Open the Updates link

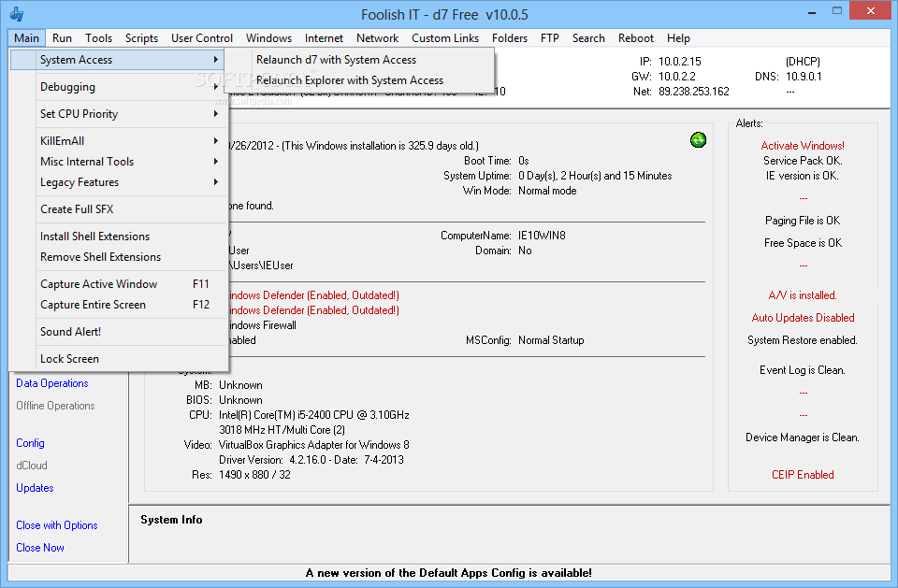(35, 488)
